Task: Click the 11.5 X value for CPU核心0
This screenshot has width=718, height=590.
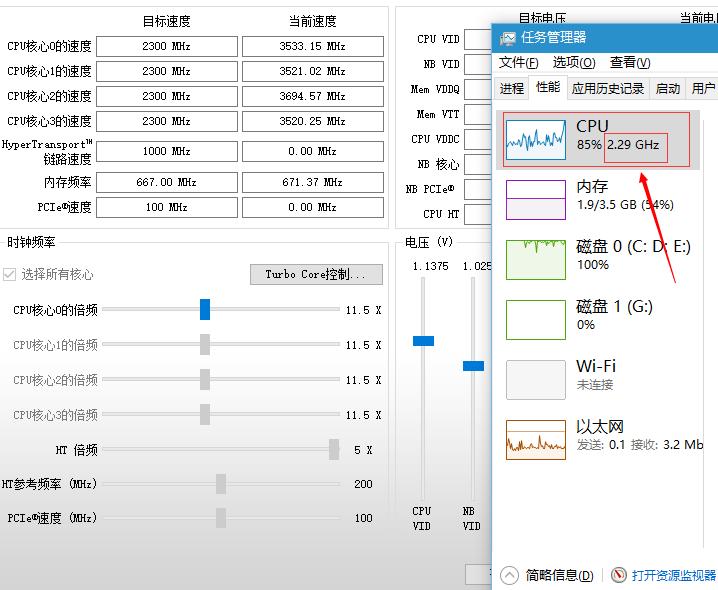Action: click(364, 310)
